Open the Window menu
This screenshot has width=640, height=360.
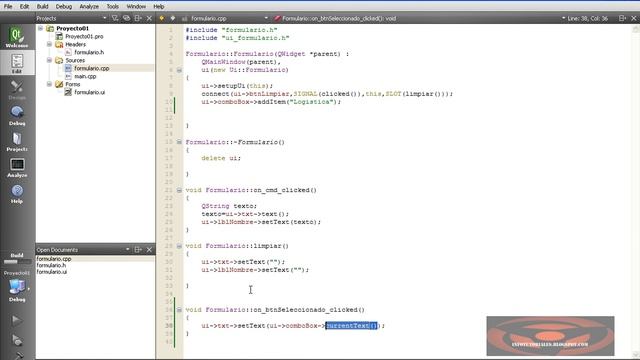[136, 7]
